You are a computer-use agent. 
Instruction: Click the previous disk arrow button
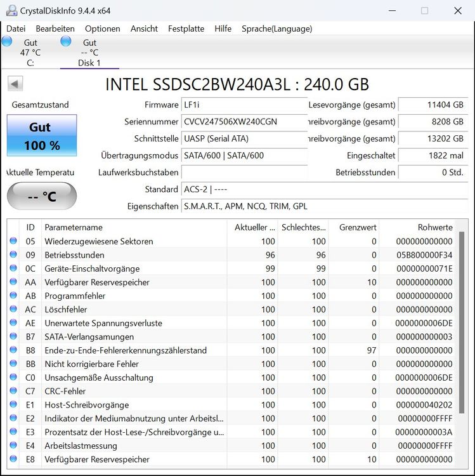click(x=15, y=84)
